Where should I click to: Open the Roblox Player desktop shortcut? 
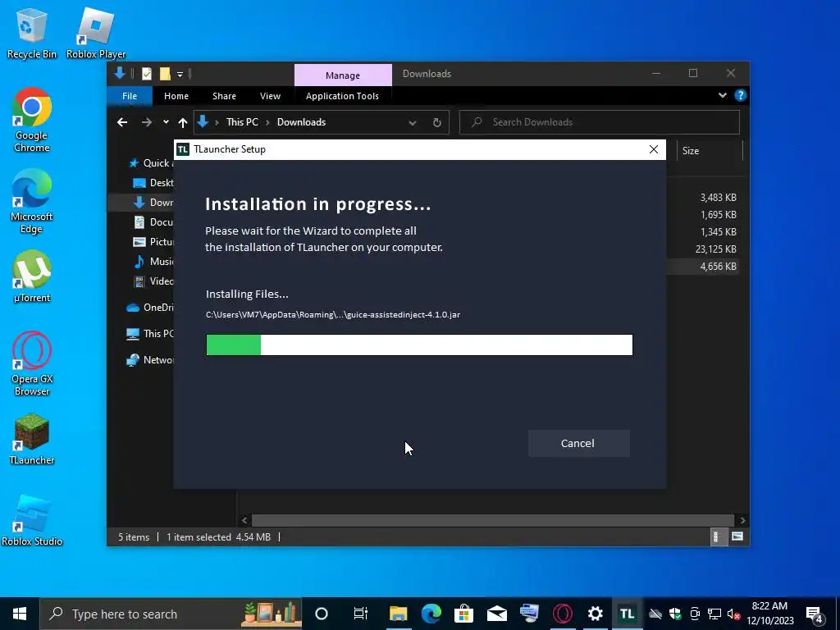[96, 33]
